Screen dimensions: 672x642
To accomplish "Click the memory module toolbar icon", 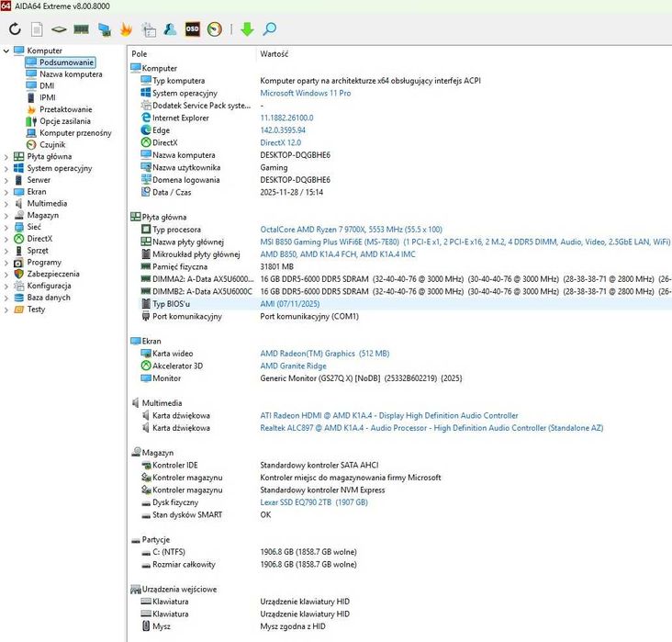I will pyautogui.click(x=82, y=29).
